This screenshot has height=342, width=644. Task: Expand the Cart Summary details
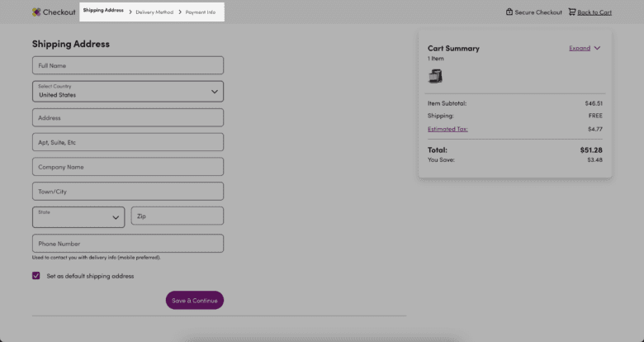585,48
